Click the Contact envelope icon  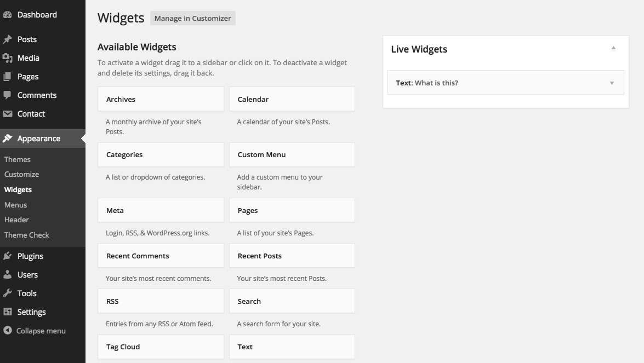[x=8, y=114]
